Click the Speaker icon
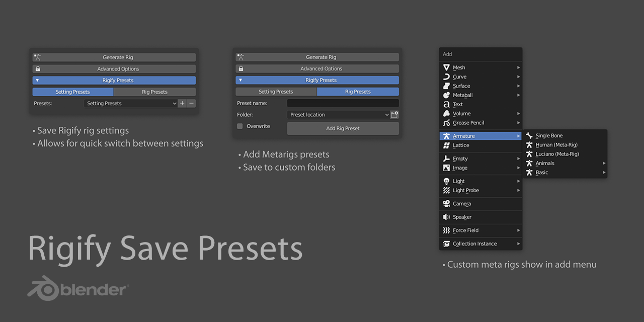The width and height of the screenshot is (644, 322). (446, 217)
